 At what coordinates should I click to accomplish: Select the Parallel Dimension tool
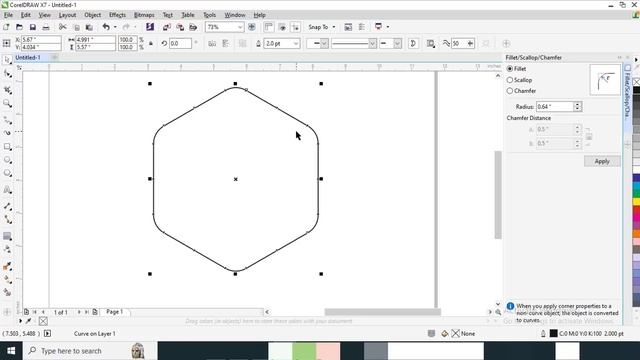point(7,206)
